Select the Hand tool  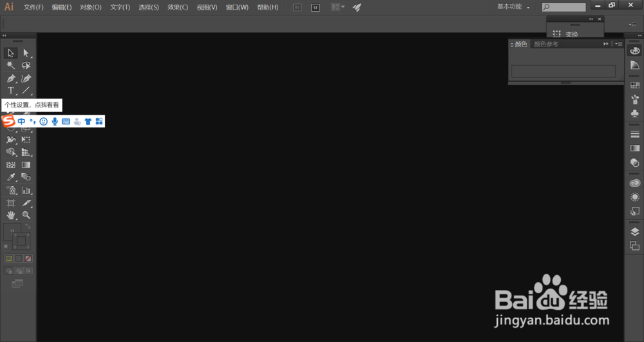point(11,215)
